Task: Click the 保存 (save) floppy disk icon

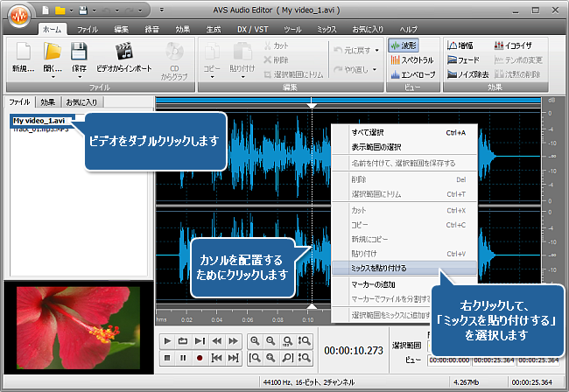Action: coord(78,52)
